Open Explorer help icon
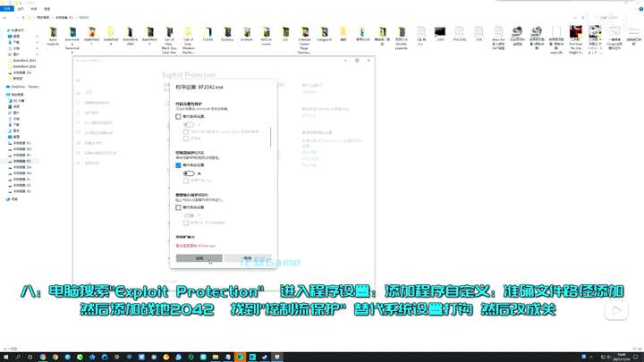The height and width of the screenshot is (362, 644). (x=640, y=9)
